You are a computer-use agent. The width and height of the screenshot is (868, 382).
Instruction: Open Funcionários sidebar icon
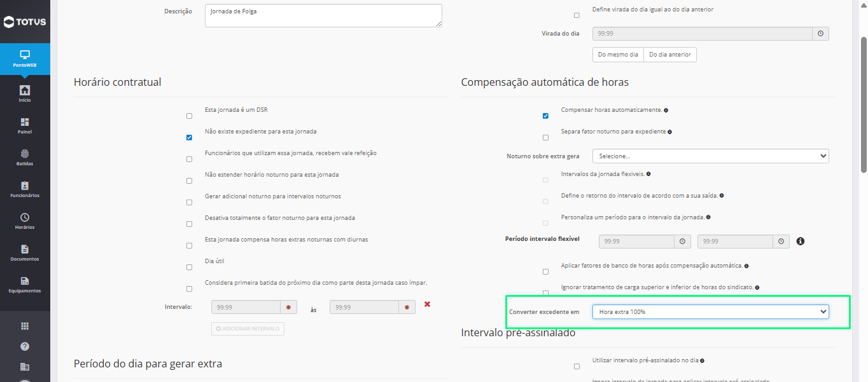(25, 186)
